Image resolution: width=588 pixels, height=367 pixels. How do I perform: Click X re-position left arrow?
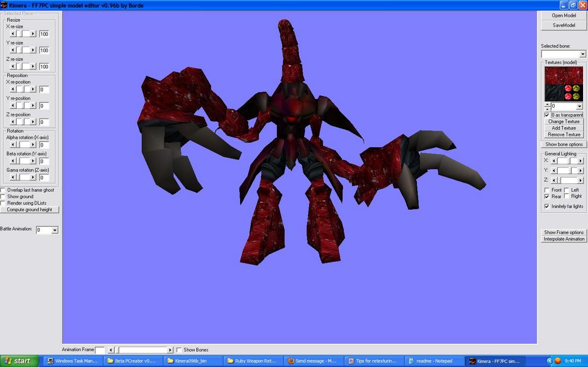[13, 89]
